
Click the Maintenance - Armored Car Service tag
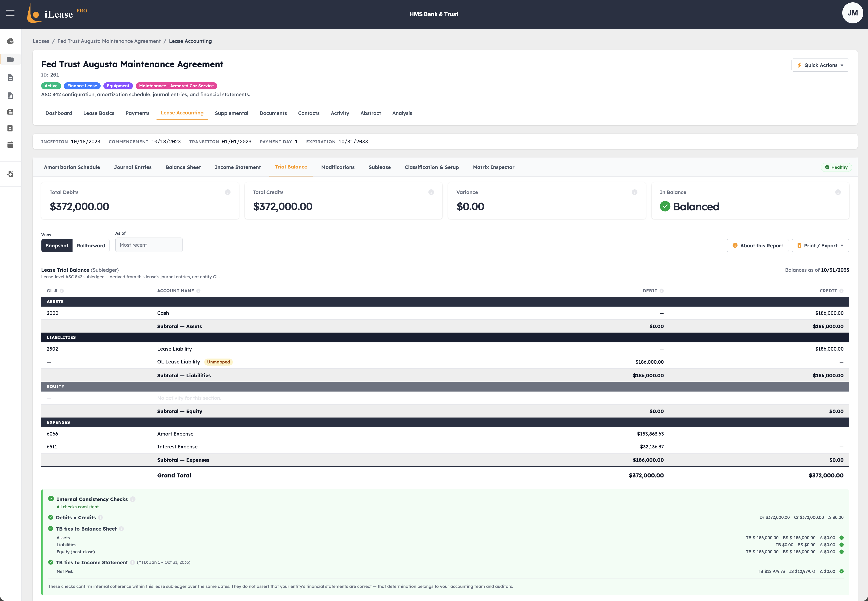pyautogui.click(x=176, y=86)
